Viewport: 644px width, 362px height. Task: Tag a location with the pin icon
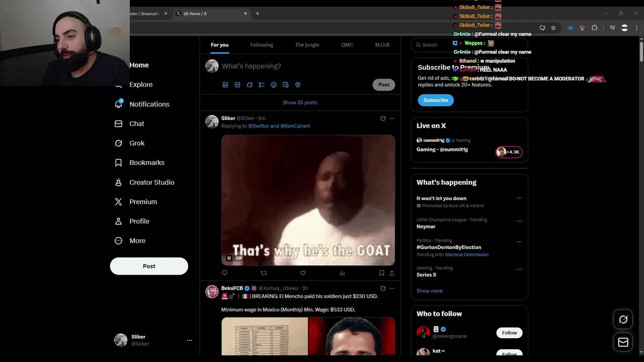point(298,85)
